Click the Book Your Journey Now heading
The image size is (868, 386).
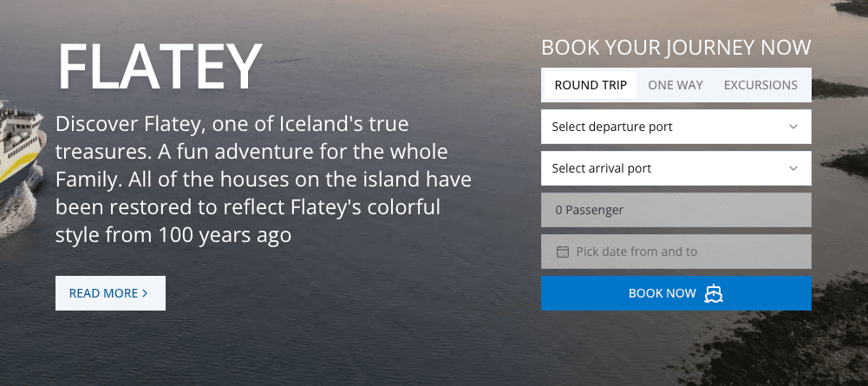click(x=675, y=48)
